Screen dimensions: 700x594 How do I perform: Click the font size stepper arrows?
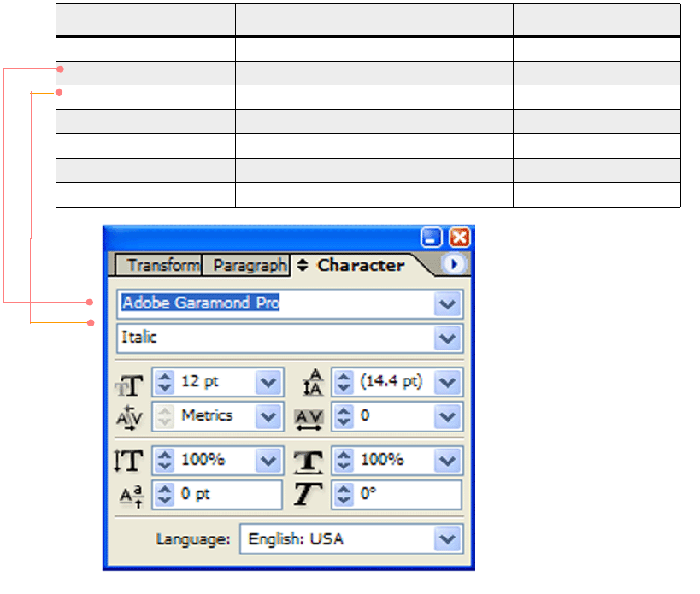coord(165,382)
